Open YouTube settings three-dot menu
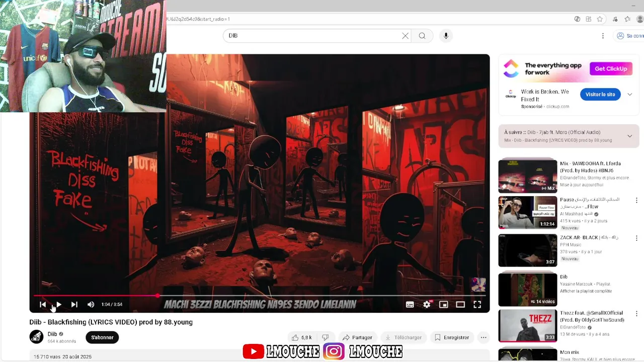644x362 pixels. [x=603, y=36]
